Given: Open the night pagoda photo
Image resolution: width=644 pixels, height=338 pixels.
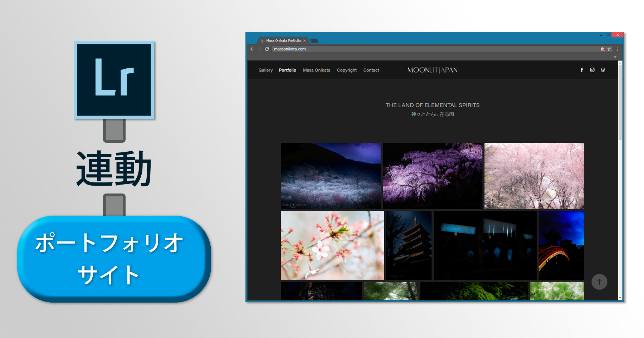Looking at the screenshot, I should (x=409, y=245).
